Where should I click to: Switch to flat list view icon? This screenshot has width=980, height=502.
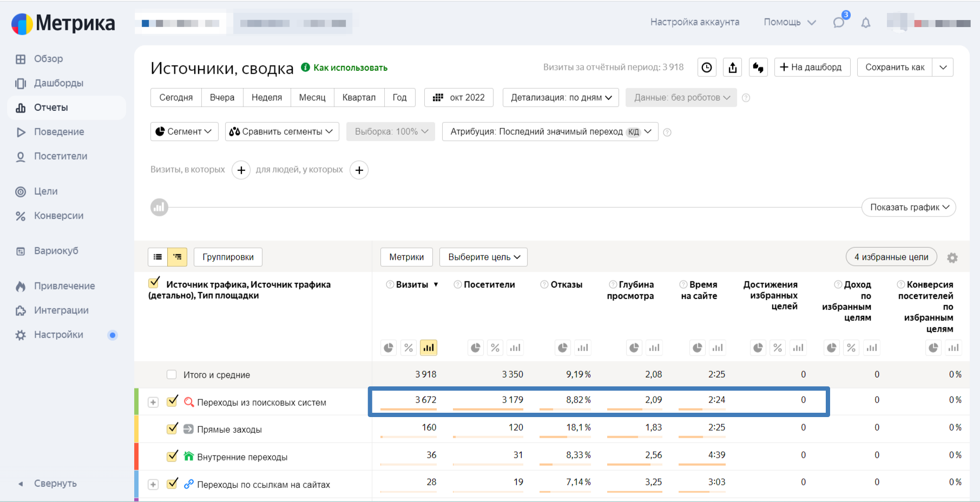coord(158,257)
